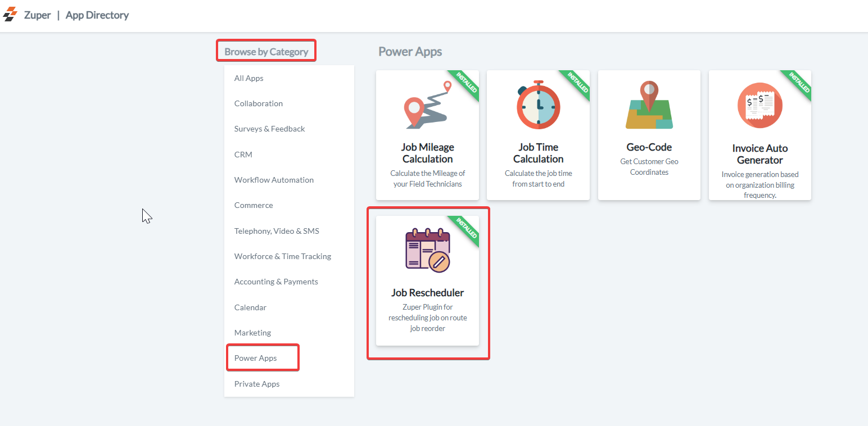Open the Invoice Auto Generator title
The height and width of the screenshot is (426, 868).
pos(760,154)
